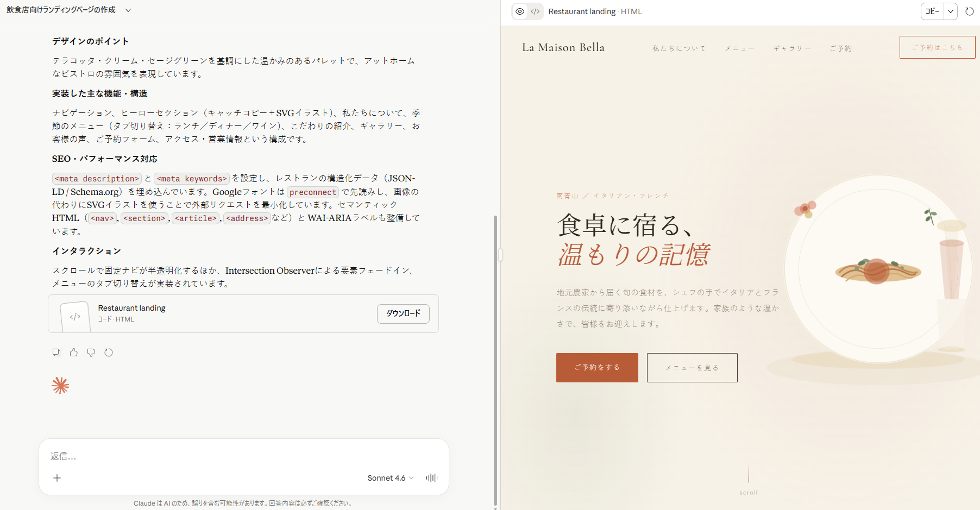This screenshot has width=980, height=510.
Task: Copy the response with the copy icon
Action: 56,352
